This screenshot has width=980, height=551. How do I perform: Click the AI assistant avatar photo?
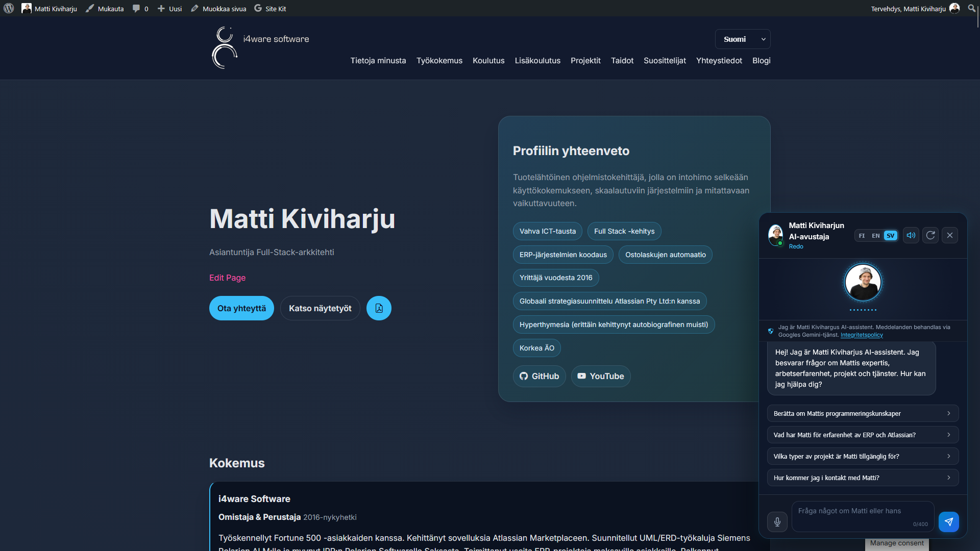pos(863,282)
